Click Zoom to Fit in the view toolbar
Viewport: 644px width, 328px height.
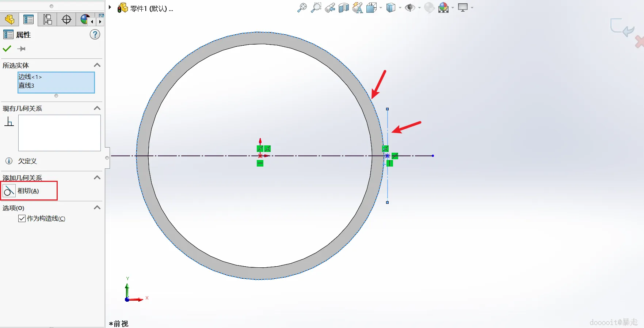coord(302,8)
